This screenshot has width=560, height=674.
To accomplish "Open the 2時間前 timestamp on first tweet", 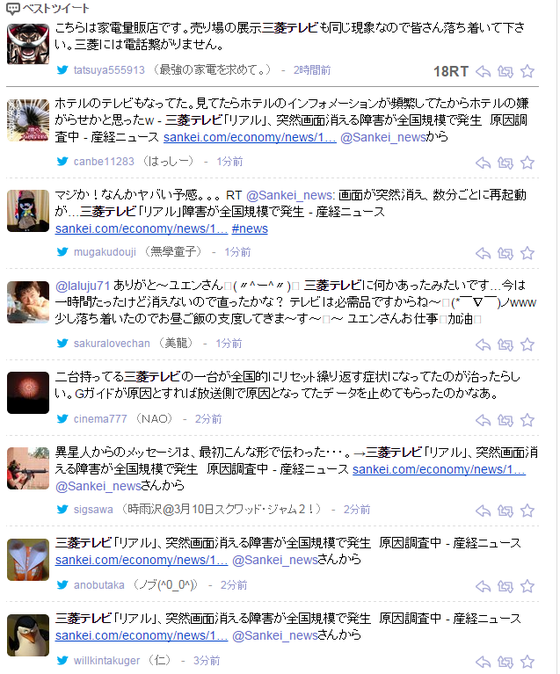I will click(312, 70).
